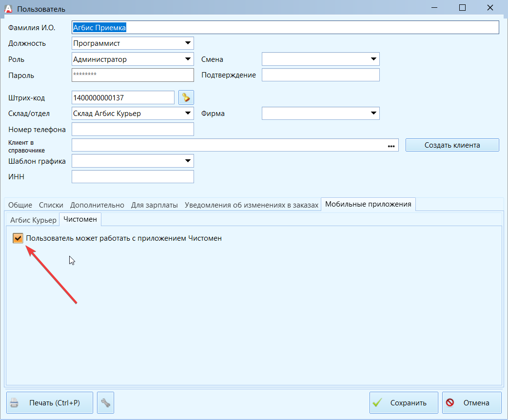Expand the Должность dropdown

point(188,43)
